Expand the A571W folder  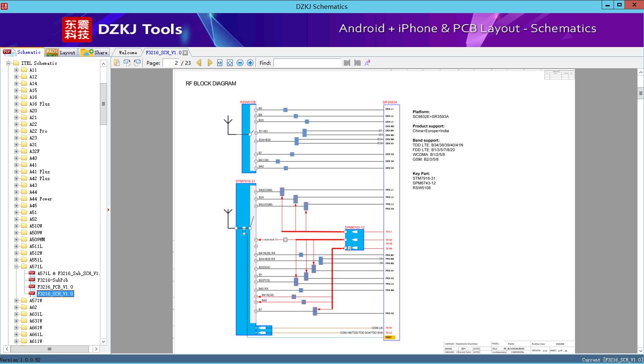click(16, 300)
